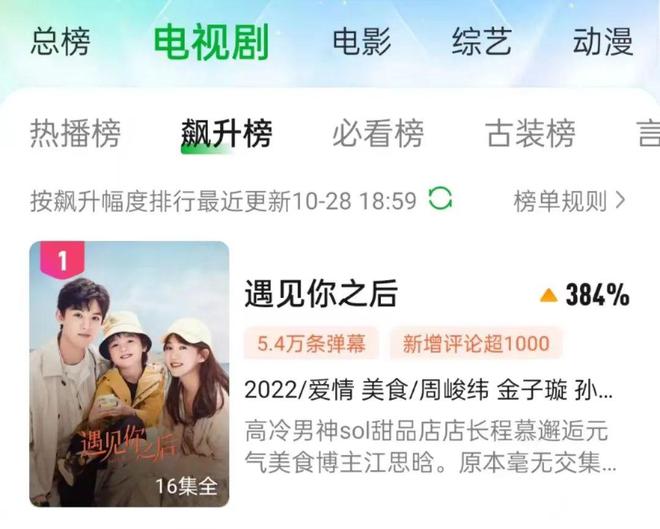Select the 热播榜 sub-tab
Image resolution: width=660 pixels, height=529 pixels.
(75, 133)
